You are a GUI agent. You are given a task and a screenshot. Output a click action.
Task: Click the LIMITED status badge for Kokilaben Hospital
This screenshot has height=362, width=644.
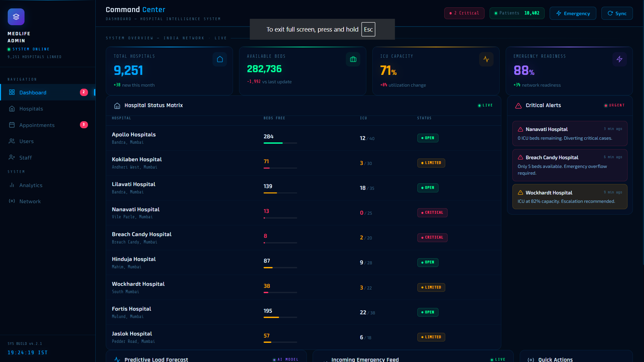(431, 163)
